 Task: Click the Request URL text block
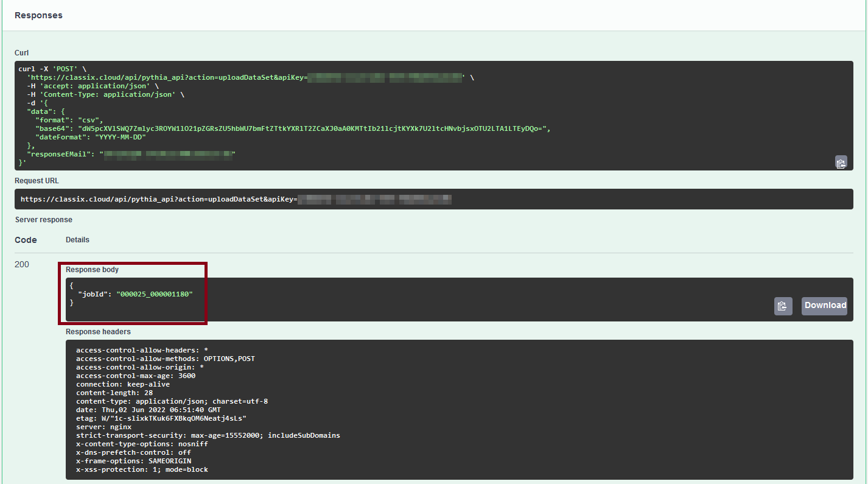pyautogui.click(x=158, y=199)
